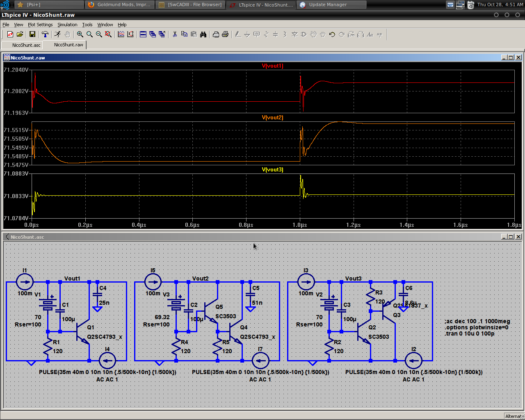Screen dimensions: 525x420
Task: Click the Zoom In magnifier icon
Action: pyautogui.click(x=80, y=34)
